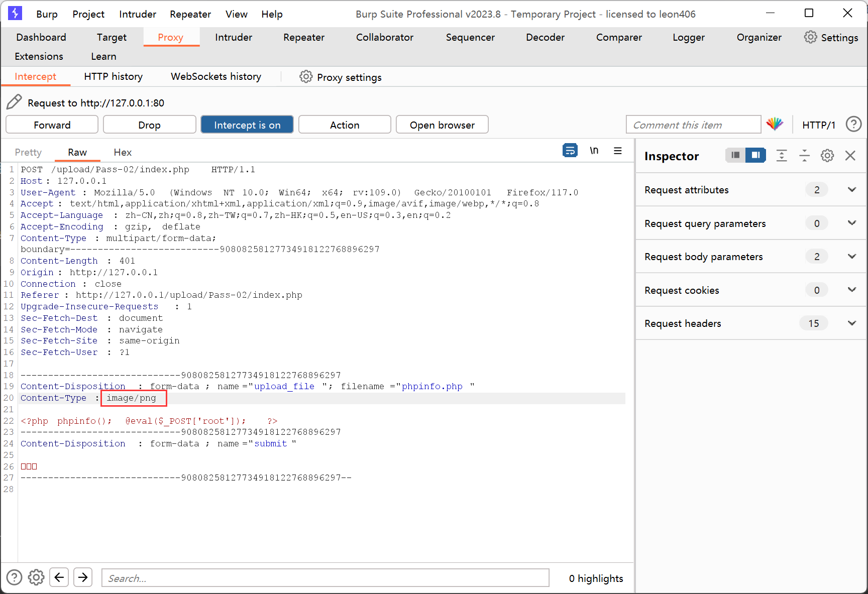Switch to the Collaborator tab
This screenshot has width=868, height=594.
(x=385, y=37)
